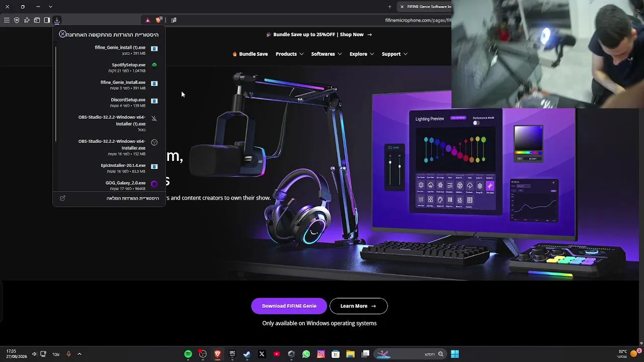Click the Download FIFINE Genie button

[289, 306]
